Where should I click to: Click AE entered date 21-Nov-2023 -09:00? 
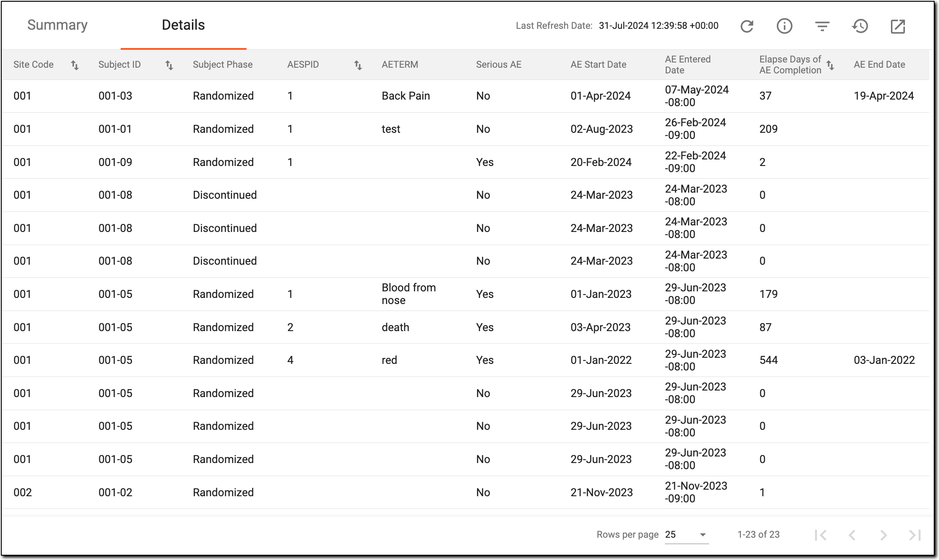pos(696,492)
